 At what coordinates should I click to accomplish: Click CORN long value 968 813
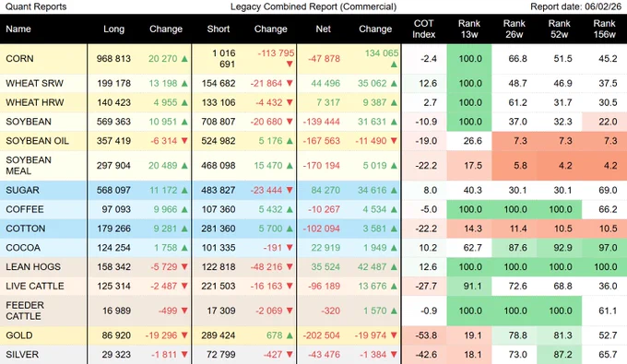tap(113, 59)
